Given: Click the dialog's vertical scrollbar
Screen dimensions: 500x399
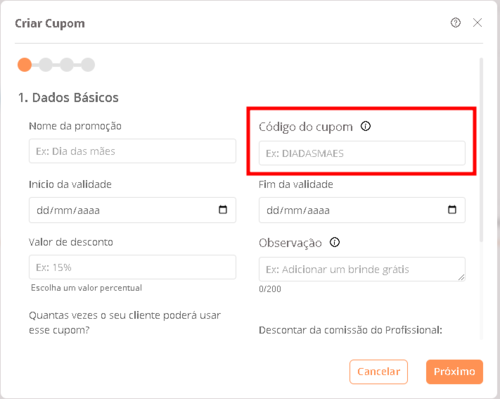Looking at the screenshot, I should pos(481,150).
